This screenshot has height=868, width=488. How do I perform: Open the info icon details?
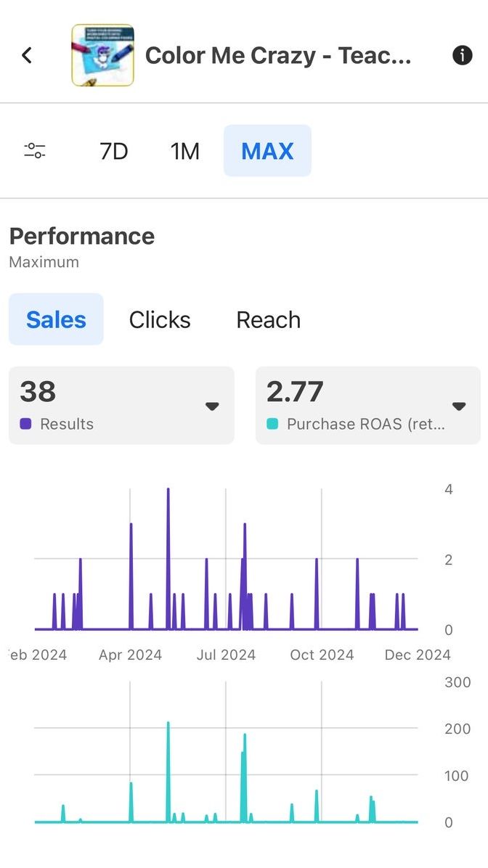[x=463, y=55]
